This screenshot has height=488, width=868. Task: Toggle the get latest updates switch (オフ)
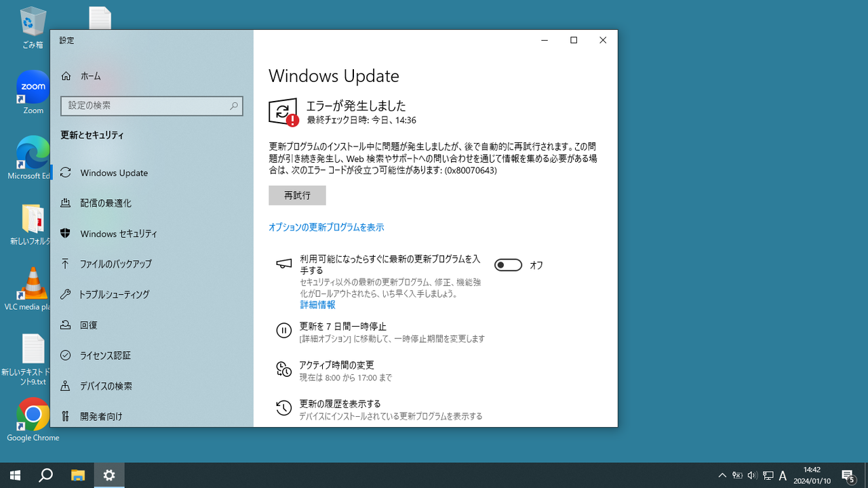[508, 265]
